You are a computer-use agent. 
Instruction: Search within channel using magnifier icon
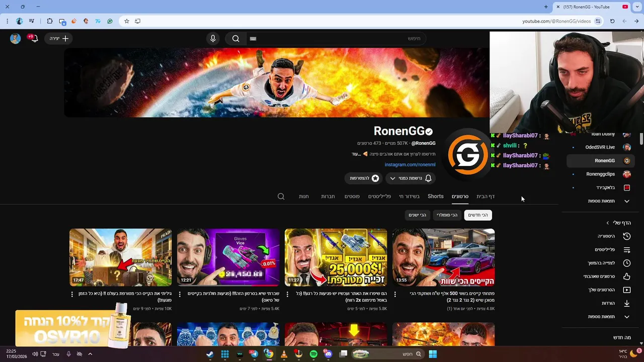coord(281,197)
